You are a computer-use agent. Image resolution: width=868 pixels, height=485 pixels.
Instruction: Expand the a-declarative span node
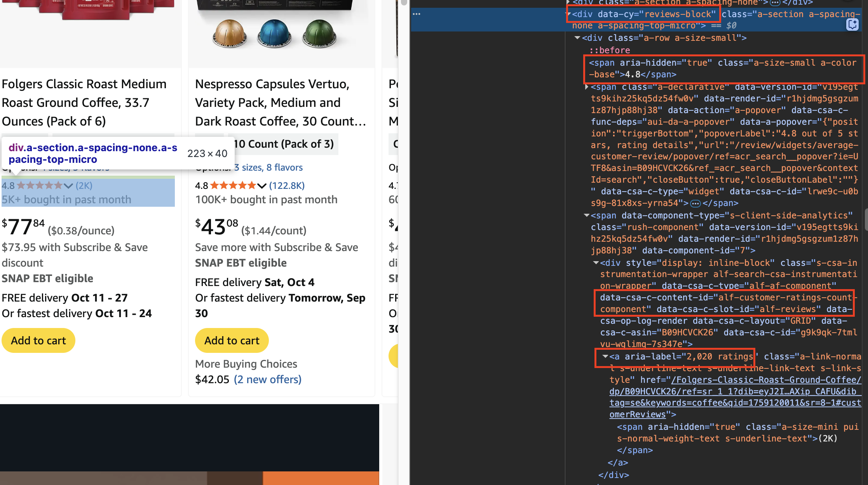pyautogui.click(x=586, y=87)
